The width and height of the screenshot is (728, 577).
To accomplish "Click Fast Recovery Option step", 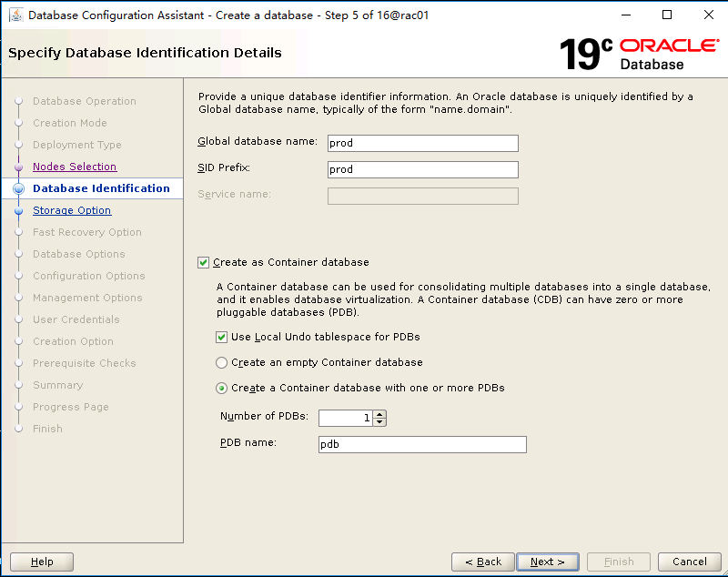I will [87, 232].
